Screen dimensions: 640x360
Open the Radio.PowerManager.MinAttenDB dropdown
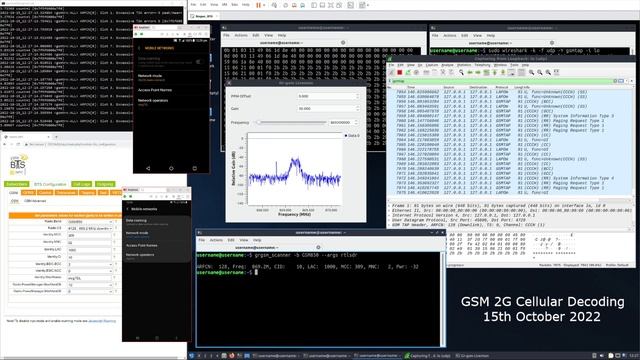click(x=90, y=291)
